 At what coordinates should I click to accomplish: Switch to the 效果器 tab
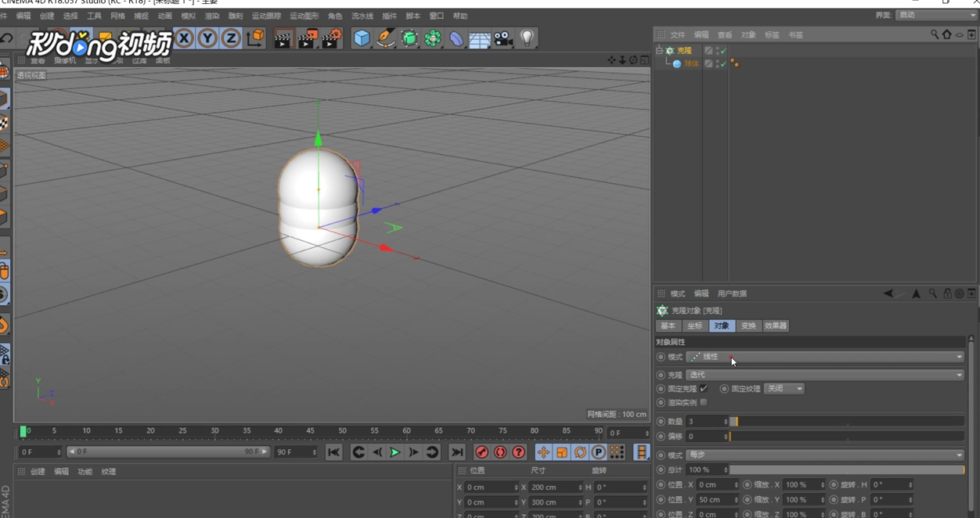tap(776, 326)
